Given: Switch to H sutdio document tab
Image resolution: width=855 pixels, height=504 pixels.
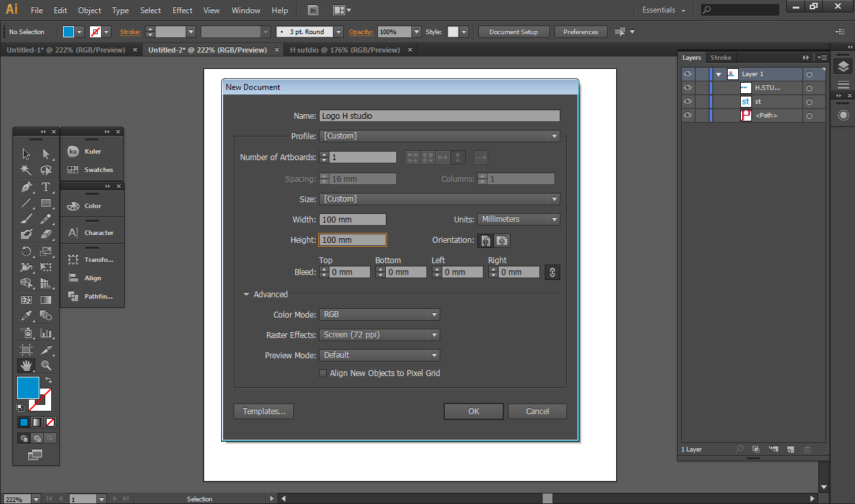Looking at the screenshot, I should tap(344, 50).
